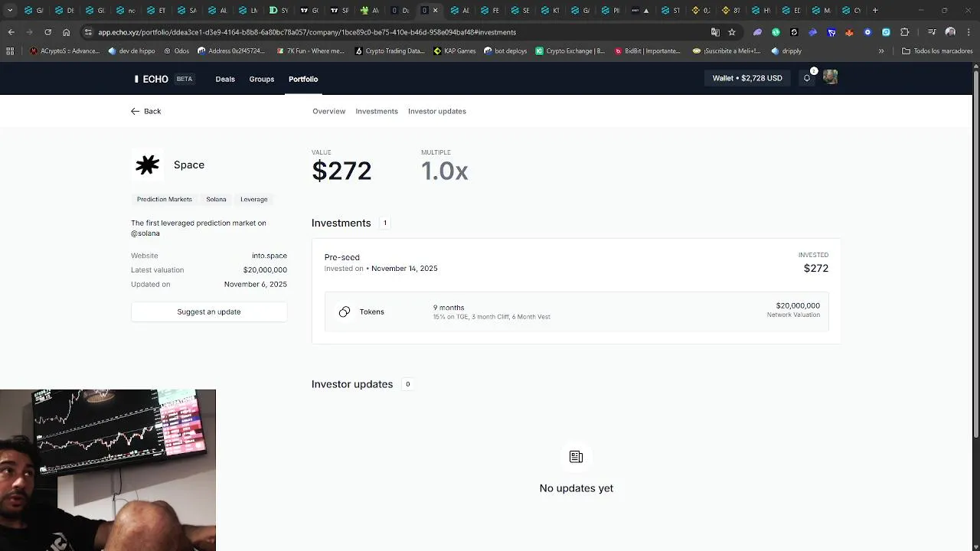Click the 1.0x multiple value

(445, 171)
